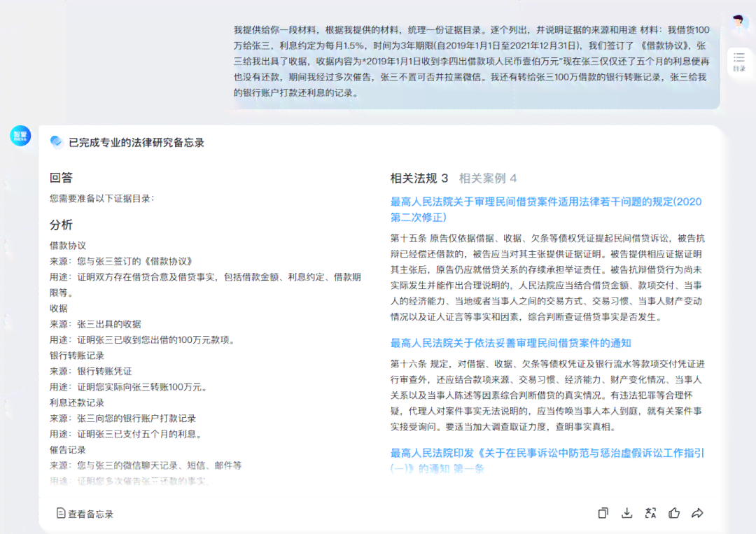Viewport: 756px width, 534px height.
Task: Switch to the 相关案例 4 tab
Action: 487,178
